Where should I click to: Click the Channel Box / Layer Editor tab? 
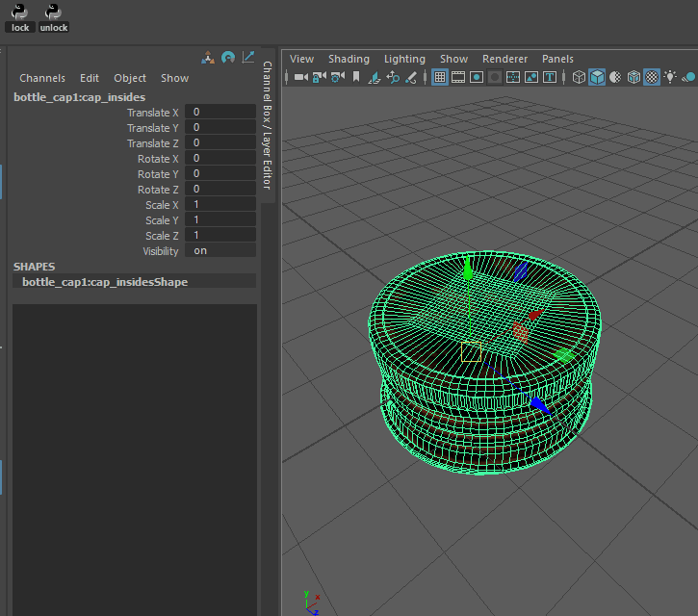[268, 125]
